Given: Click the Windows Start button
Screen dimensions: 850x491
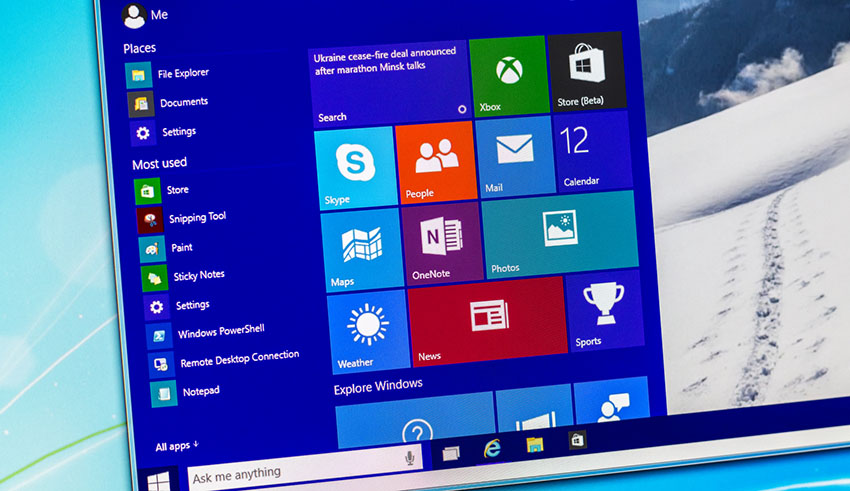Looking at the screenshot, I should pos(159,481).
